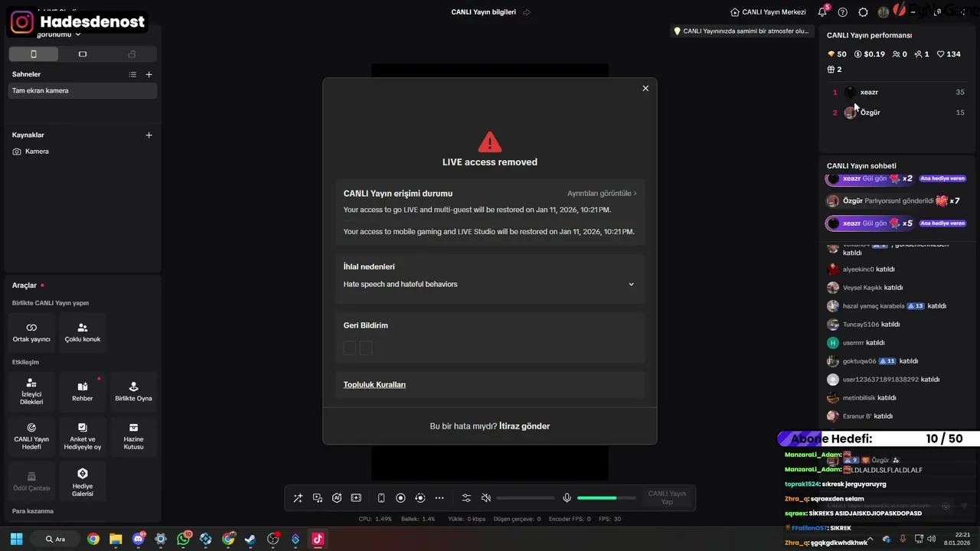This screenshot has width=980, height=551.
Task: Adjust the green microphone volume slider
Action: (606, 498)
